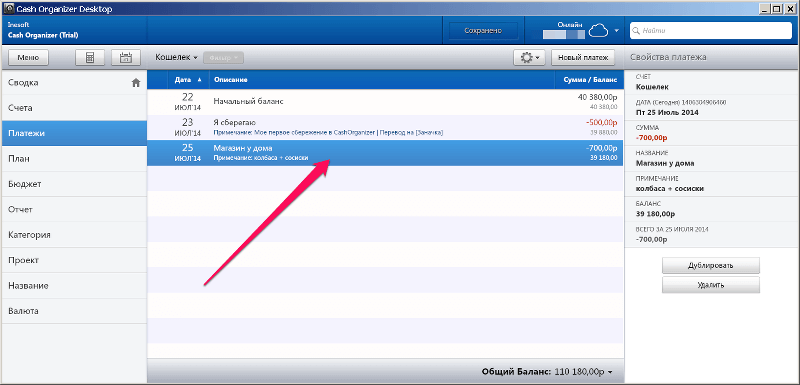
Task: Click the 40 380,00р amount in list
Action: tap(597, 97)
